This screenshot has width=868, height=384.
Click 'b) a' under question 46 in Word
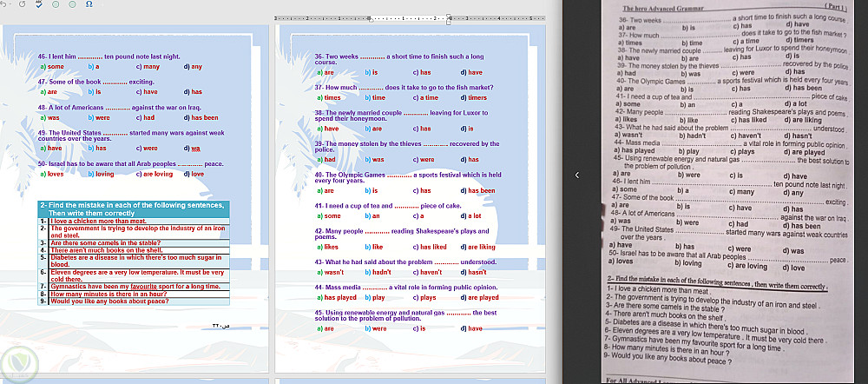pos(94,67)
